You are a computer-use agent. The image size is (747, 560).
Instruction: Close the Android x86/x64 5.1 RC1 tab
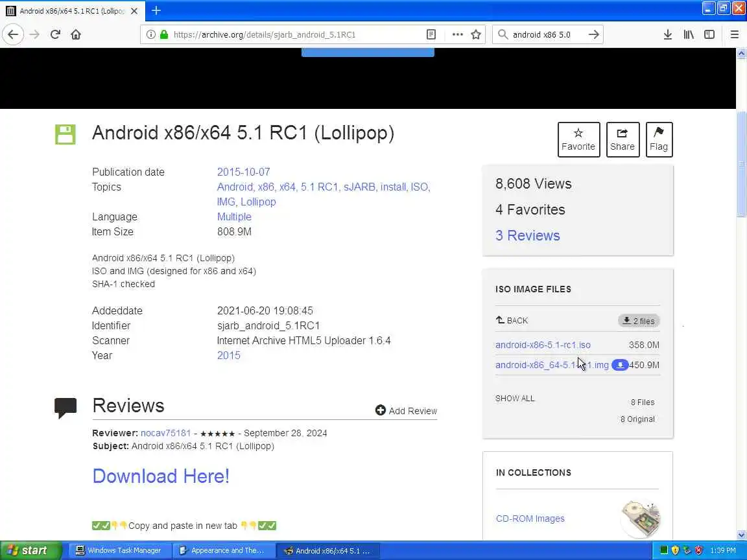tap(134, 11)
